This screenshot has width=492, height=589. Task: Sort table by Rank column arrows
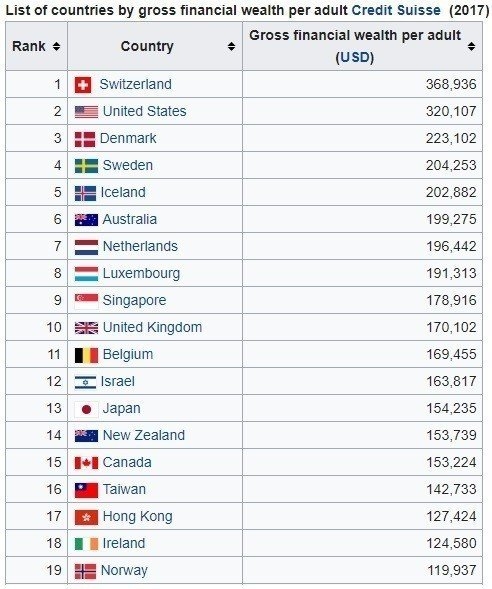pos(56,46)
